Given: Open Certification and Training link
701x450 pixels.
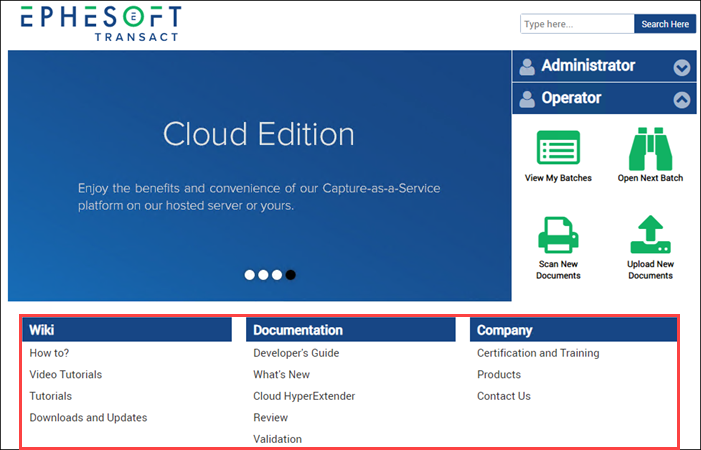Looking at the screenshot, I should 538,353.
